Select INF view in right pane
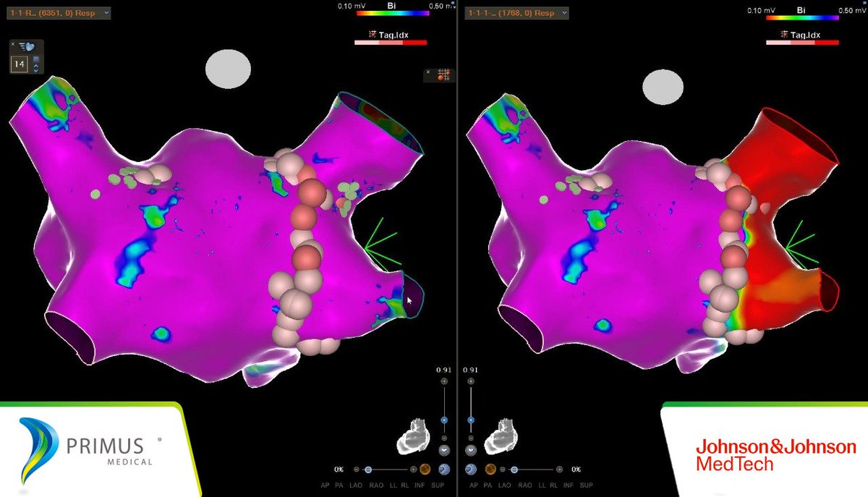This screenshot has width=868, height=497. pos(569,485)
